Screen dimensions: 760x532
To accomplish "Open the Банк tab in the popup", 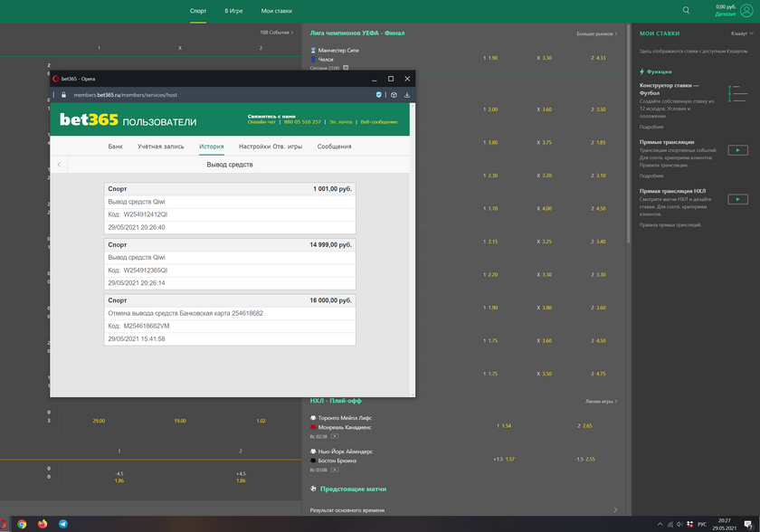I will [116, 147].
